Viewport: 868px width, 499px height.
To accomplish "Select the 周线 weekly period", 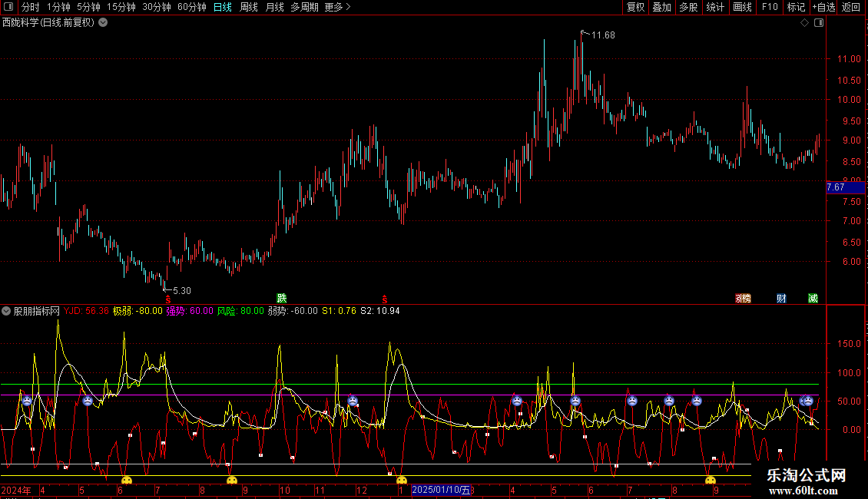I will coord(249,7).
